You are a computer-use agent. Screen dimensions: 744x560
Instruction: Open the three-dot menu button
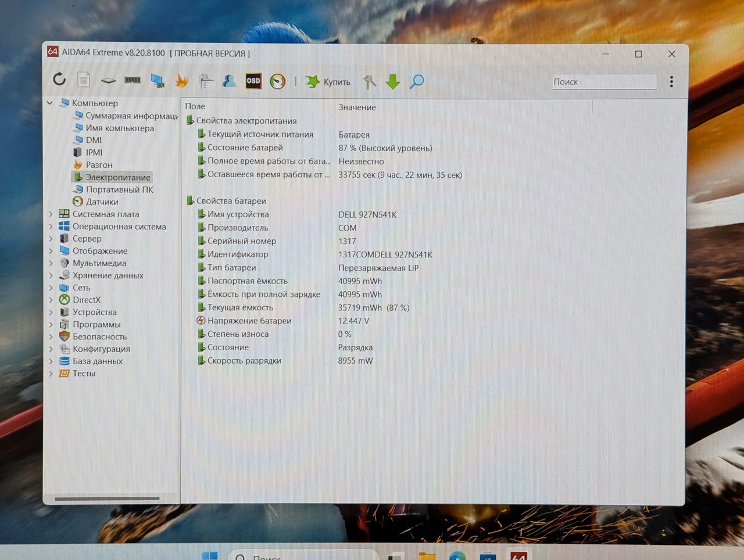pyautogui.click(x=671, y=82)
